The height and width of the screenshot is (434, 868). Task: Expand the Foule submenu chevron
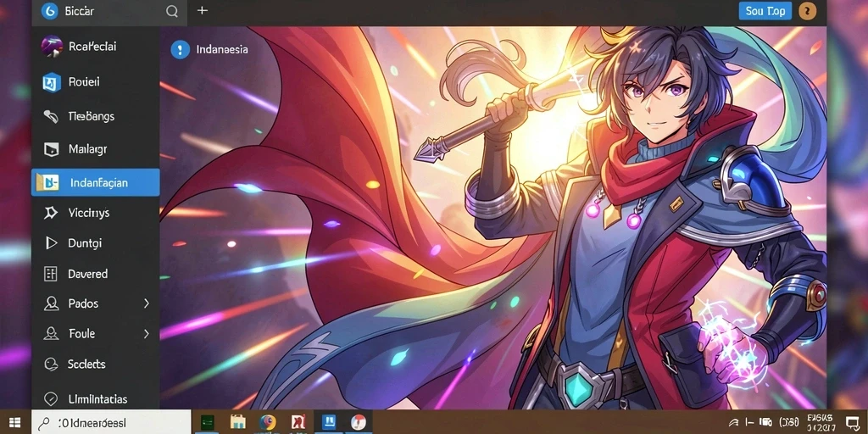[x=147, y=334]
